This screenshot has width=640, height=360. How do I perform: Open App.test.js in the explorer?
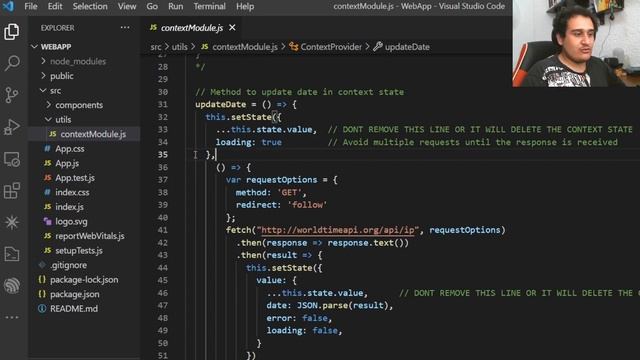pos(75,178)
